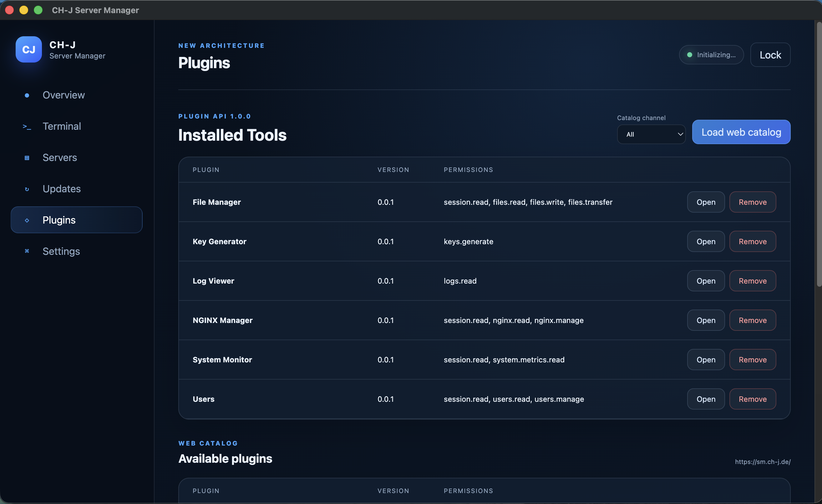The height and width of the screenshot is (504, 822).
Task: Remove the Users plugin
Action: [x=753, y=399]
